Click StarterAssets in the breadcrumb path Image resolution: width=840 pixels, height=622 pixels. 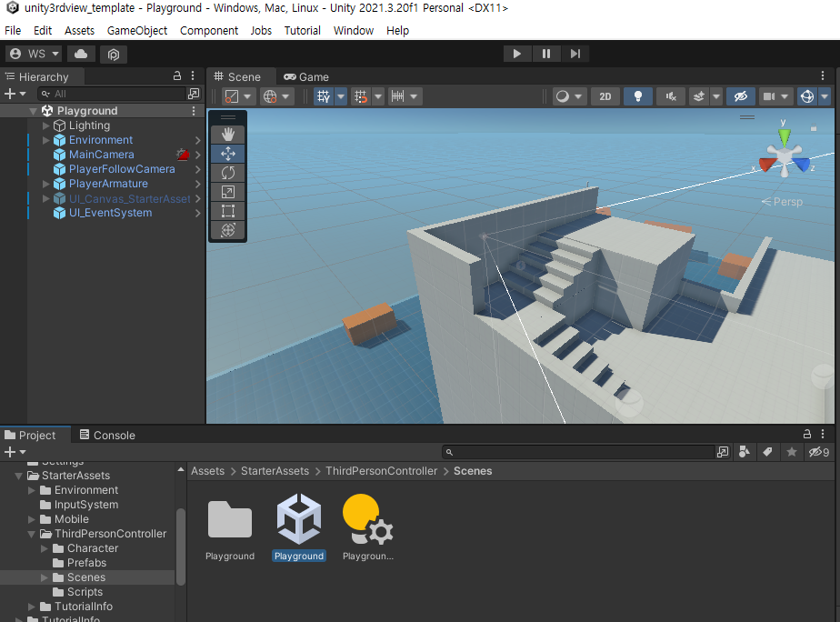point(275,471)
